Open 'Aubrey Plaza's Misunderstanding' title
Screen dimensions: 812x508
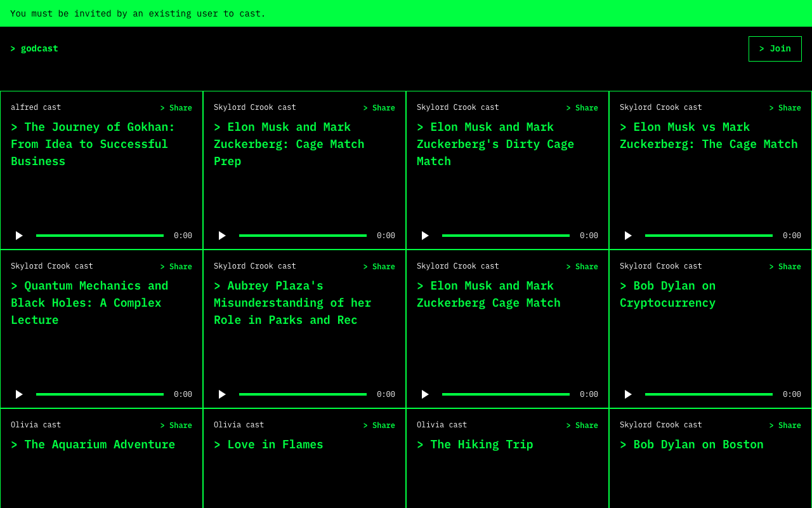point(292,303)
